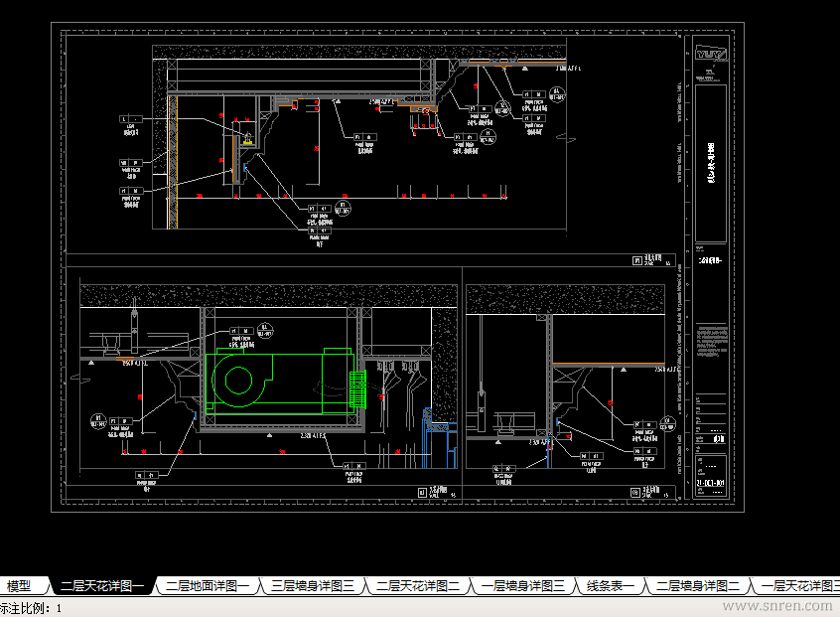Viewport: 840px width, 617px height.
Task: Click the YUY logo in the title block
Action: (711, 54)
